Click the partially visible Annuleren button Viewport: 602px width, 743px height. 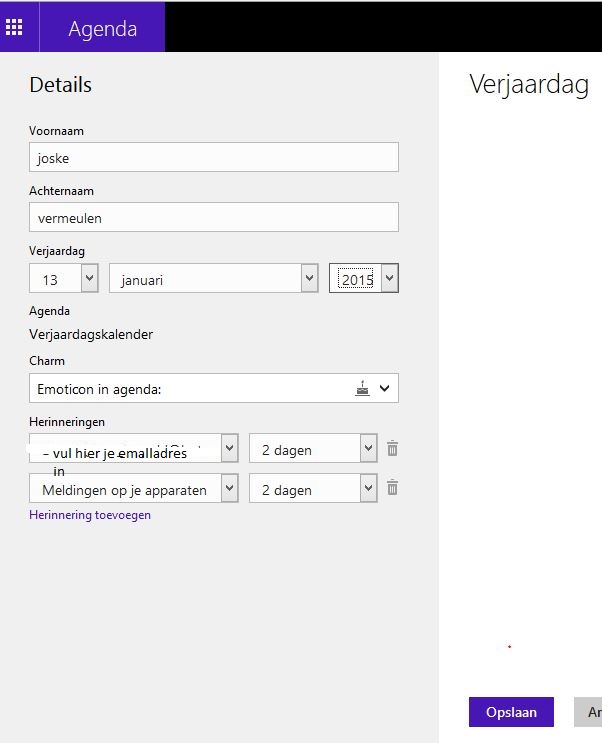click(x=588, y=712)
